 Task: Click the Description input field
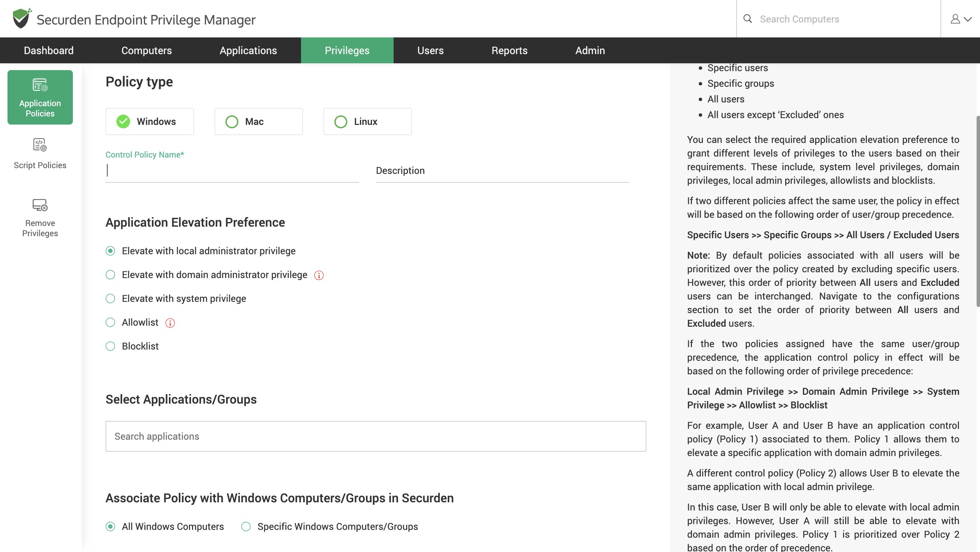point(502,171)
